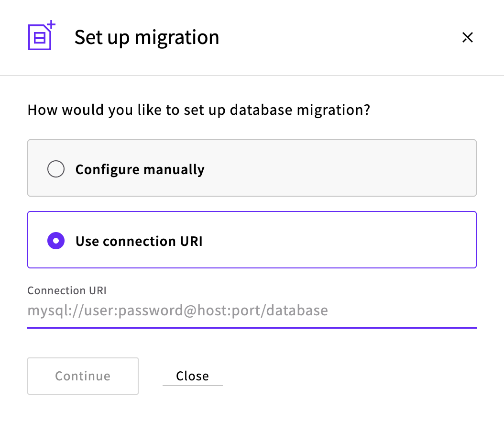Click the Configure manually label text
The height and width of the screenshot is (422, 504).
click(140, 169)
